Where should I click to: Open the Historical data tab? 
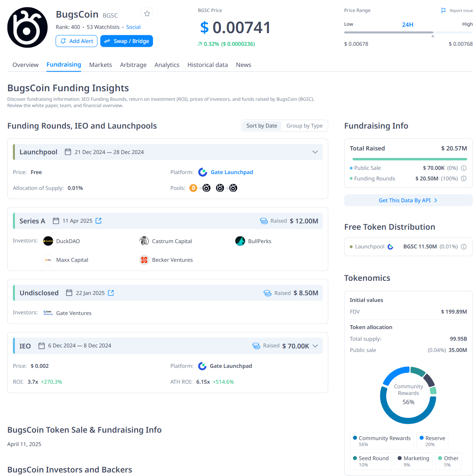pos(208,65)
